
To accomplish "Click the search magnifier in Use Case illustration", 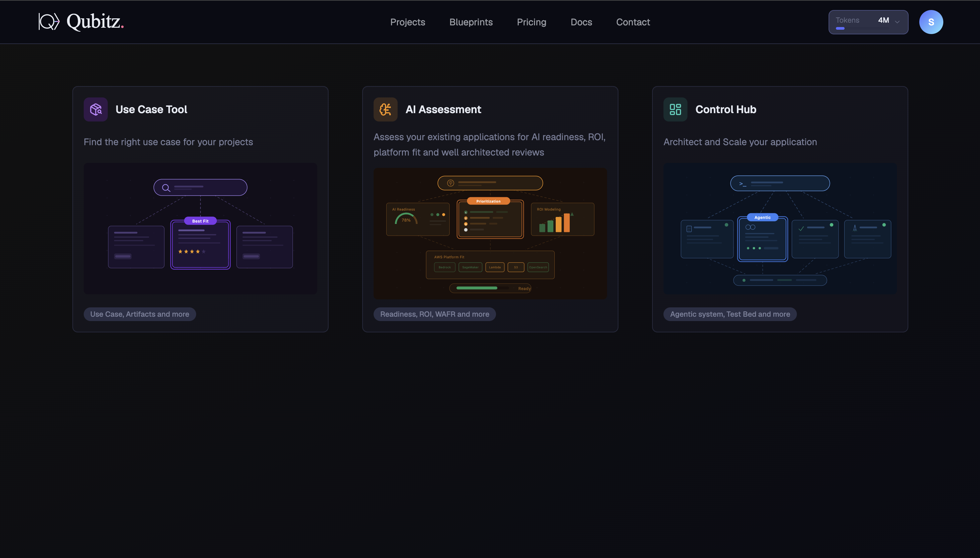I will click(166, 188).
